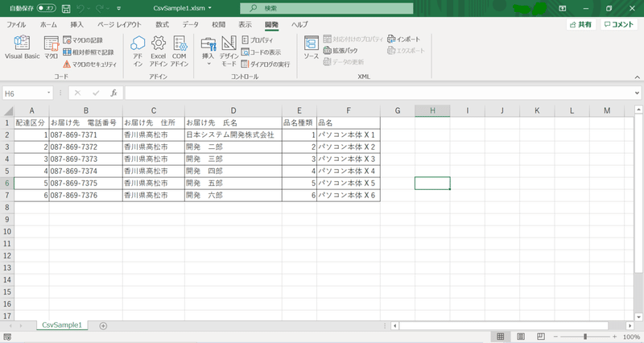The width and height of the screenshot is (644, 343).
Task: Zoom in with plus button
Action: click(614, 337)
